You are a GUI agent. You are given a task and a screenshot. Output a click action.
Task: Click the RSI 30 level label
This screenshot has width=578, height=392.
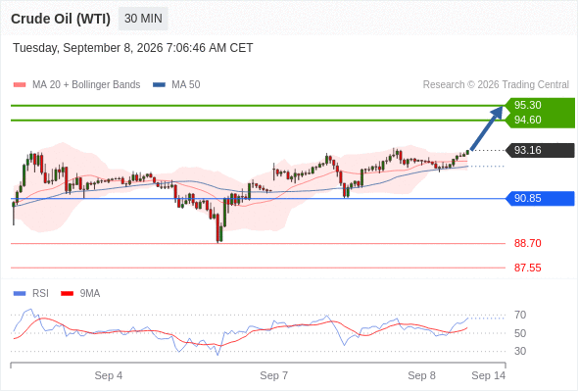(520, 351)
